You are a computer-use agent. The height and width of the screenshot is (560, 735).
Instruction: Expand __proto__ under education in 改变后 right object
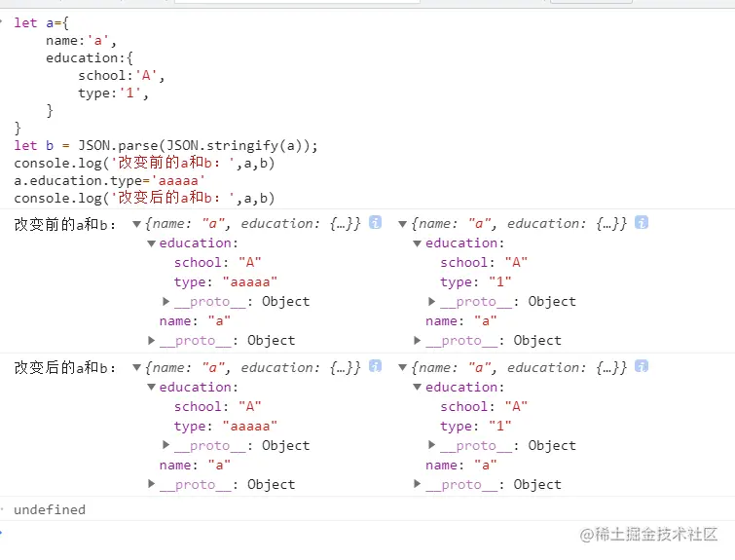coord(431,445)
